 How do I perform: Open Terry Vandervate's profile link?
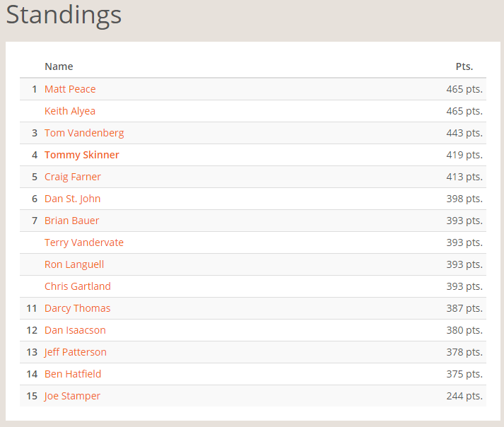coord(84,242)
